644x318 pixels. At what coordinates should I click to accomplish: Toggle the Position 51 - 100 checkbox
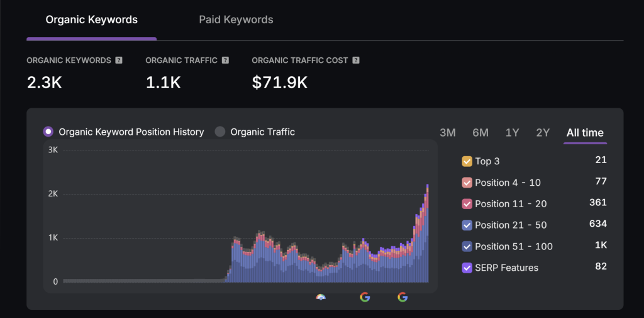point(467,246)
